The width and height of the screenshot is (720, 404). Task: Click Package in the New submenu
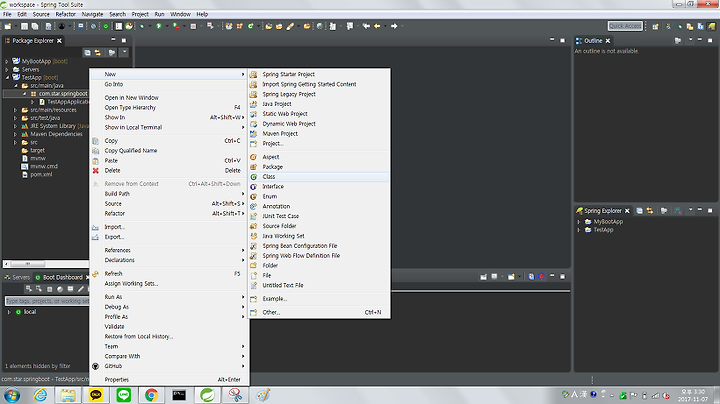pos(319,167)
